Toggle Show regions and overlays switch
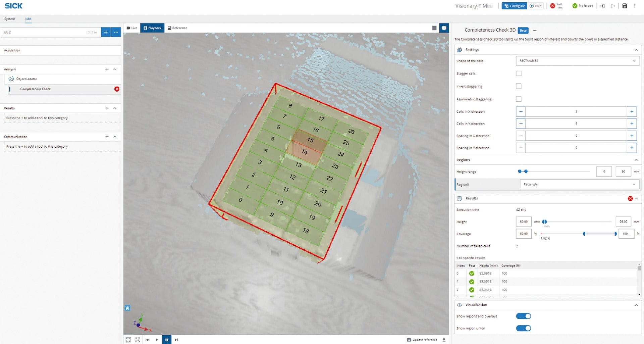This screenshot has width=644, height=344. (x=523, y=316)
